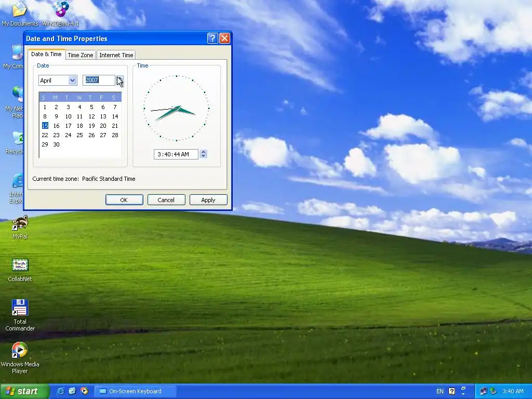Click the dialog's question mark help button
The image size is (532, 399).
212,38
